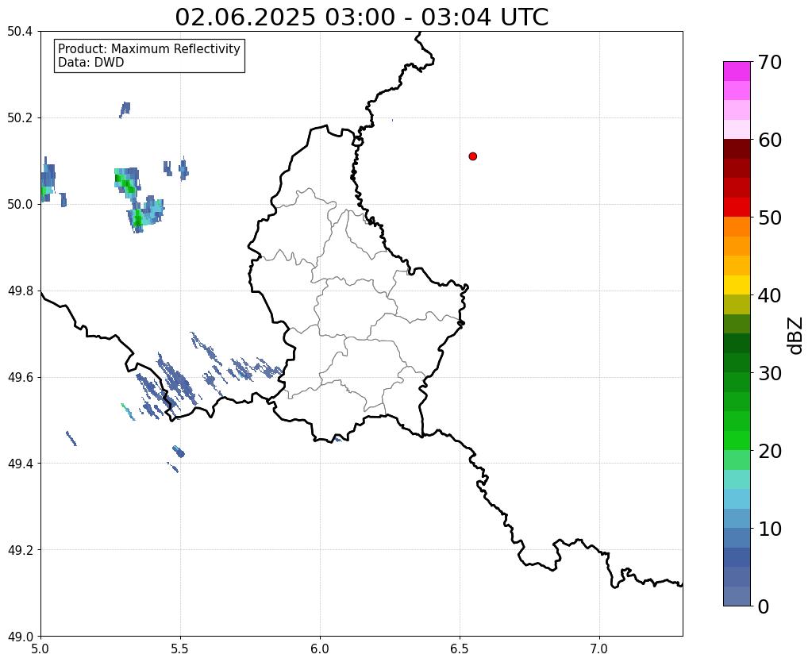This screenshot has width=812, height=662.
Task: Click the colorbar tick label 20
Action: click(x=770, y=451)
